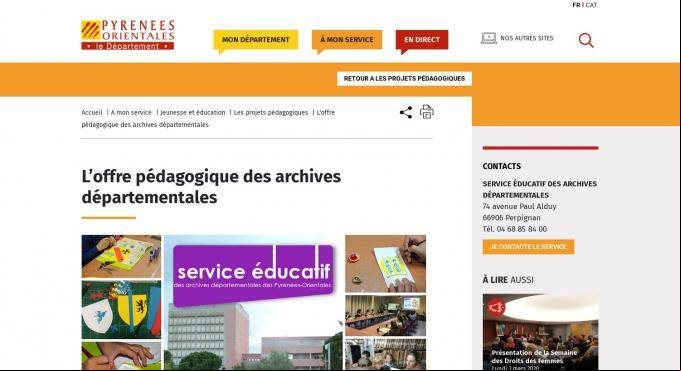Expand Mon Département menu
The image size is (681, 371).
click(x=256, y=40)
